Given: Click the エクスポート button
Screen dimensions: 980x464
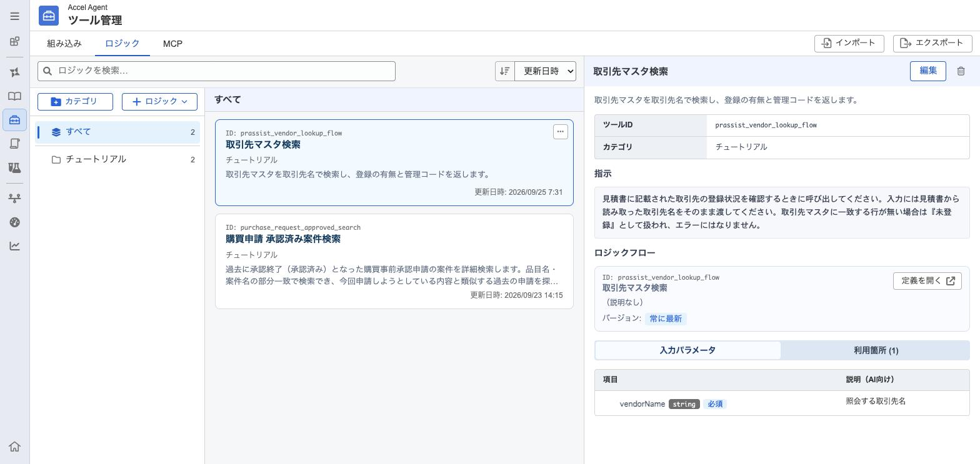Looking at the screenshot, I should pyautogui.click(x=932, y=43).
